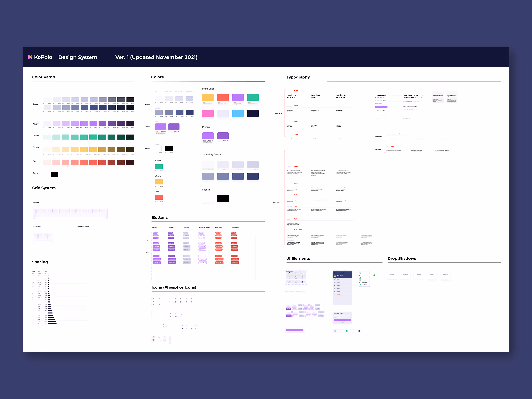Toggle the switch labeled On
This screenshot has height=399, width=532.
tap(347, 331)
